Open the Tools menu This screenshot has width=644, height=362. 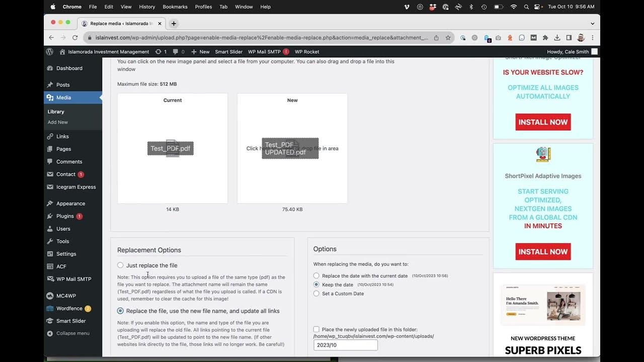[x=62, y=241]
